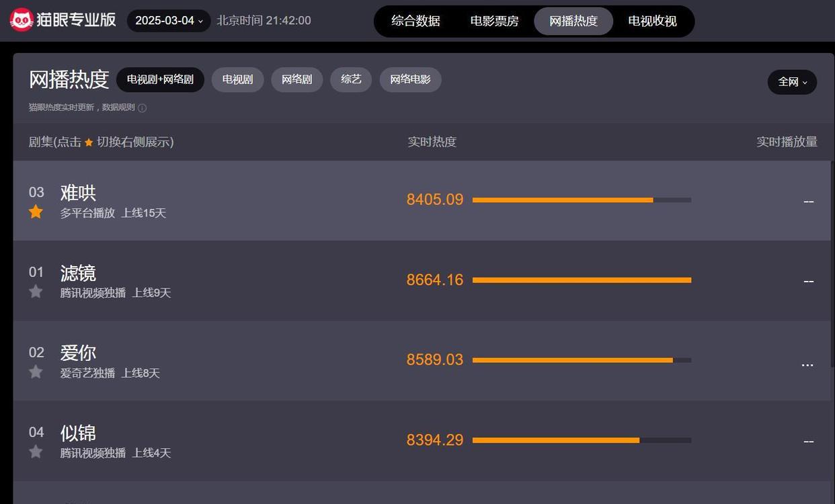Click the 实时热度 column header

coord(432,142)
